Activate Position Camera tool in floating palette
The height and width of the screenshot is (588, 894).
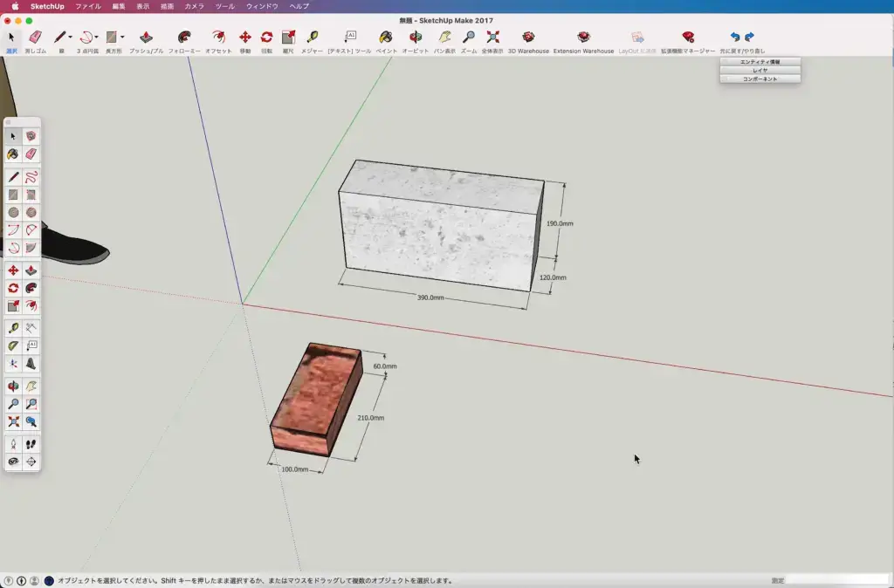(13, 444)
